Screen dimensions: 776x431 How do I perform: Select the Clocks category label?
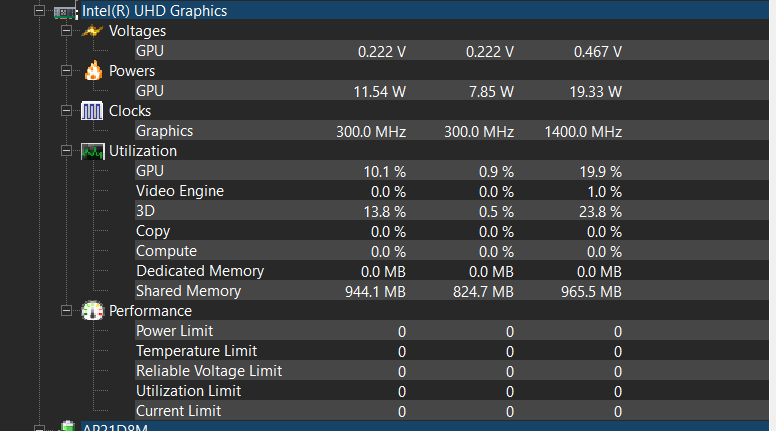[130, 111]
